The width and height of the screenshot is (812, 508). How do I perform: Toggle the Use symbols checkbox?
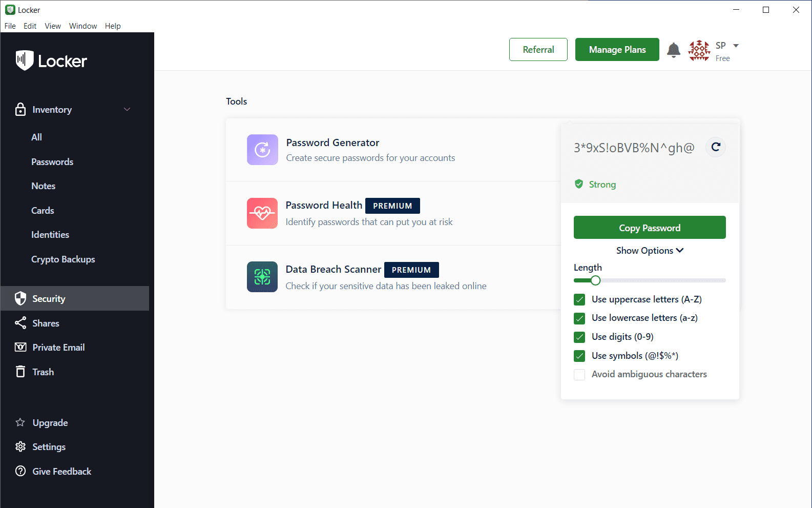click(x=579, y=356)
